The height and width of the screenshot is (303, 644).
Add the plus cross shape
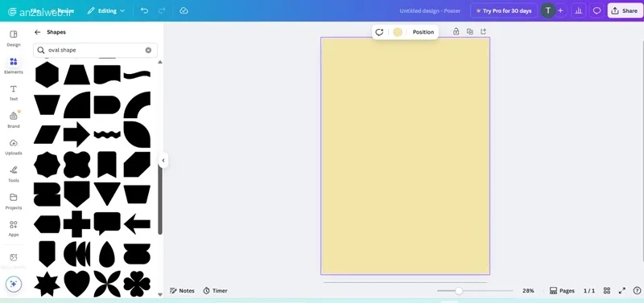tap(76, 224)
